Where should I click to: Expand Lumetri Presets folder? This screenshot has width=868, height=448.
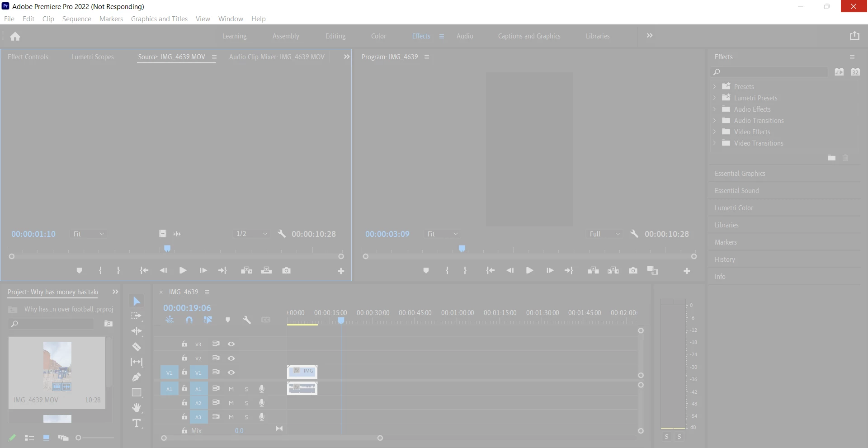pyautogui.click(x=714, y=98)
